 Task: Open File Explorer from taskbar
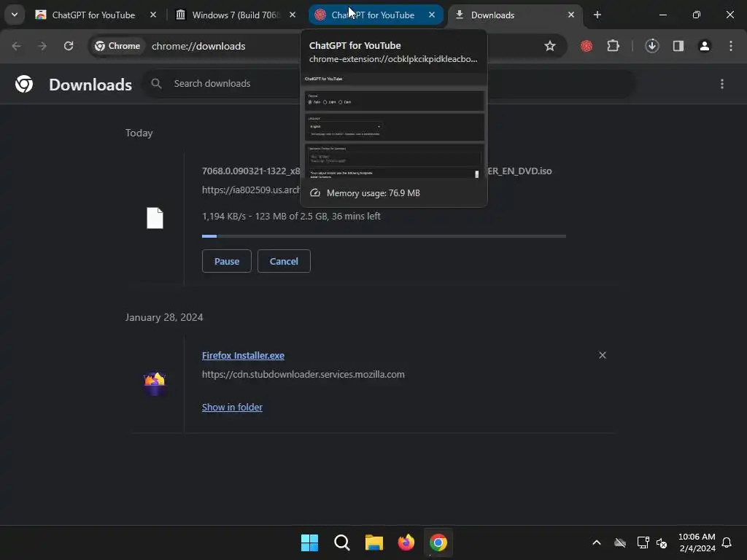click(x=374, y=542)
